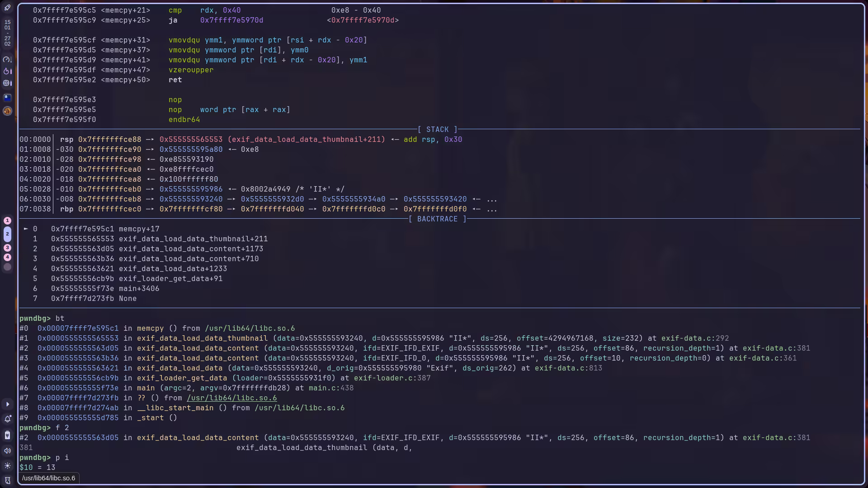Click the date and time clock widget
This screenshot has width=868, height=488.
click(7, 33)
